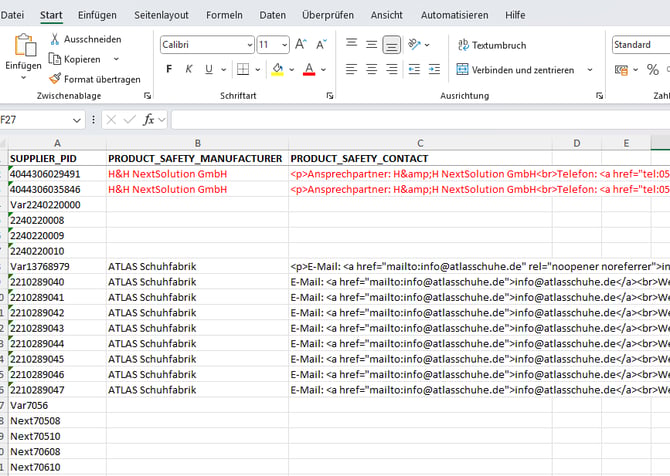Increase font size with larger A icon
Screen dimensions: 670x476
301,45
